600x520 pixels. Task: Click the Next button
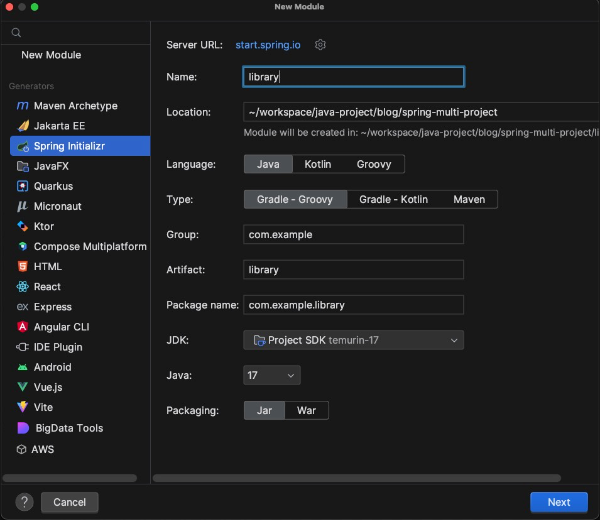coord(559,502)
